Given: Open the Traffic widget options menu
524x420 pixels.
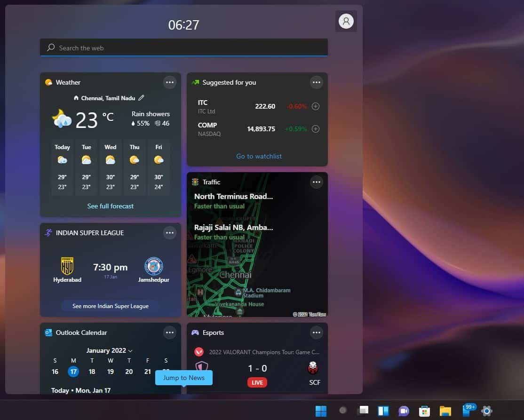Looking at the screenshot, I should click(x=316, y=182).
